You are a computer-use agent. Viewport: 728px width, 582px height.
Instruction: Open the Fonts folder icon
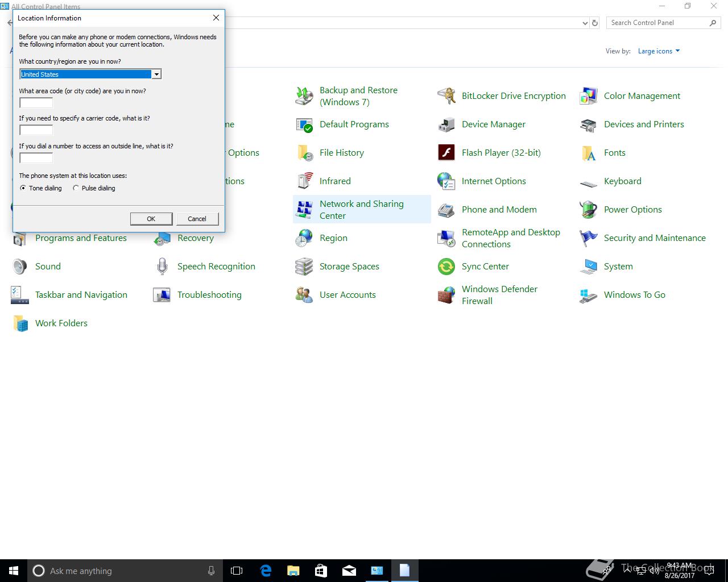tap(589, 153)
